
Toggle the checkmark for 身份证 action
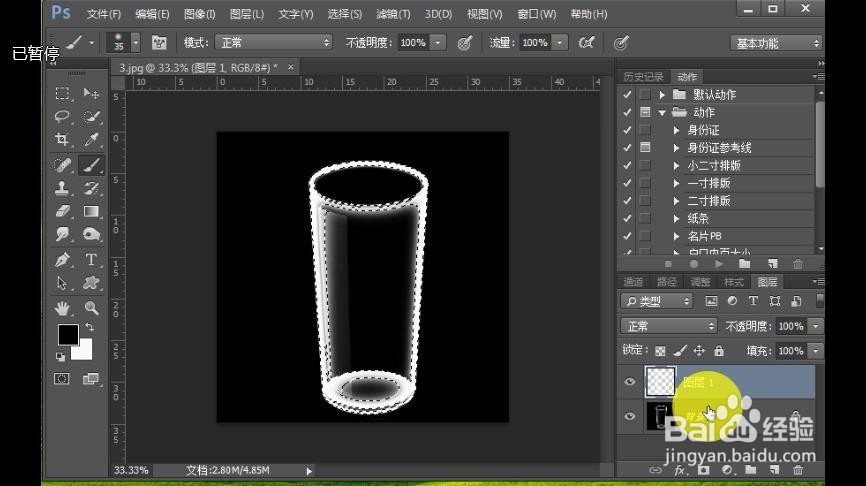click(x=627, y=130)
